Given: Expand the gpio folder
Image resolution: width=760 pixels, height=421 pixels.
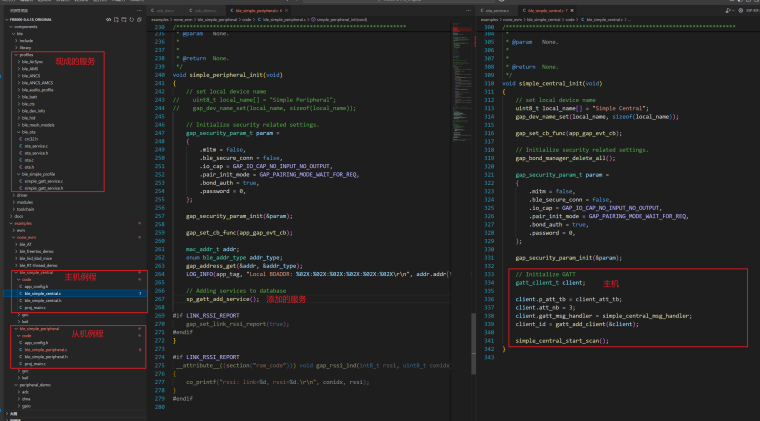Looking at the screenshot, I should tap(26, 406).
